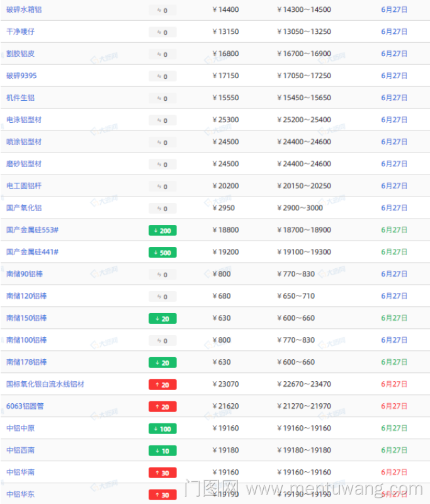Screen dimensions: 430x504
Task: Click the 中铝西南 product name
Action: click(20, 450)
